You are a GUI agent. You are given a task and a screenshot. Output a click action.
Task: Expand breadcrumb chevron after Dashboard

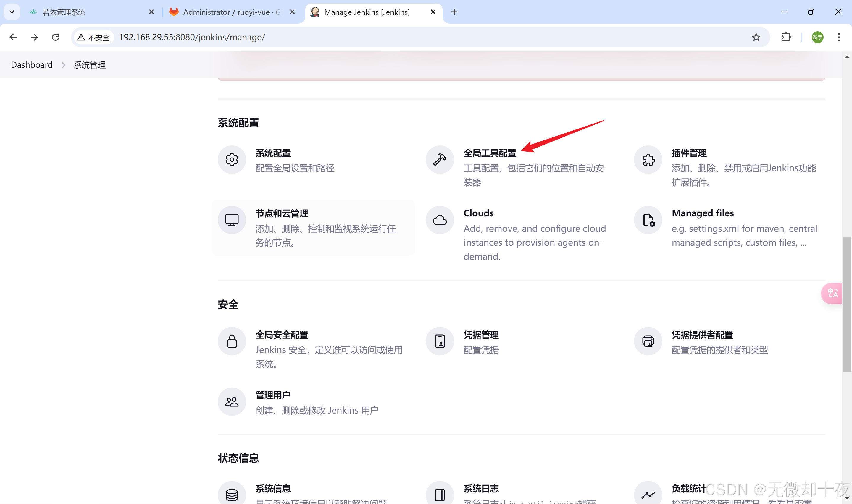pyautogui.click(x=63, y=65)
